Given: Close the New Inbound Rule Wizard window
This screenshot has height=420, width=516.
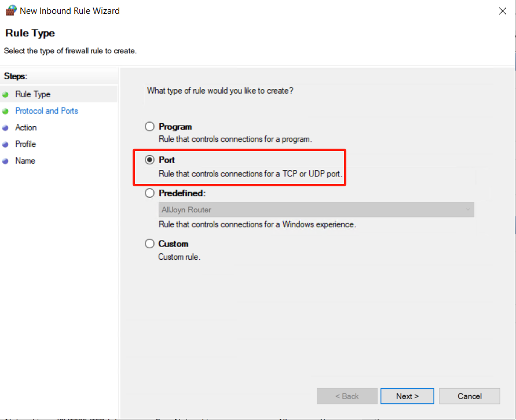Looking at the screenshot, I should (501, 10).
